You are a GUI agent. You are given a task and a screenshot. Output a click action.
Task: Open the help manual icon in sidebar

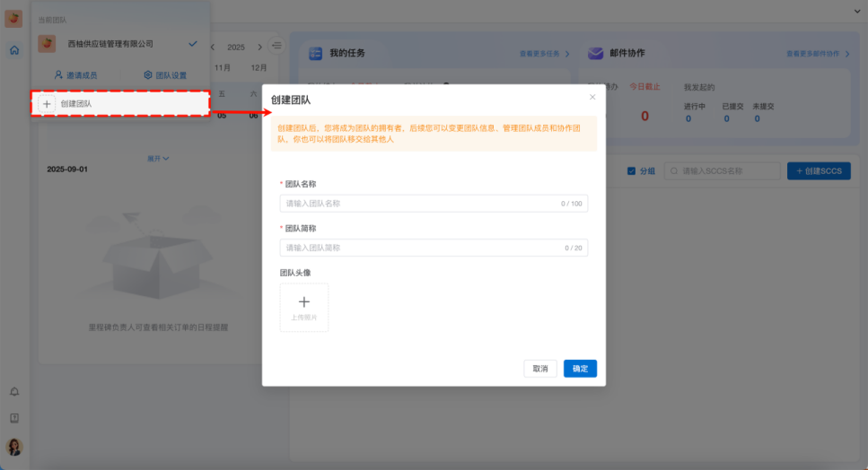(x=14, y=418)
